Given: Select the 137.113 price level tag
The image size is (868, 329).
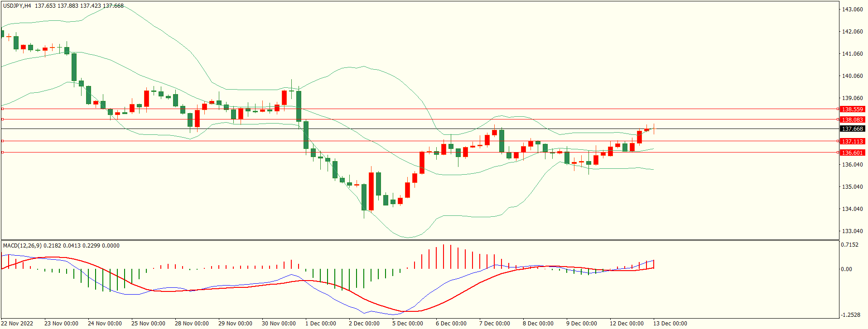Looking at the screenshot, I should (x=852, y=141).
